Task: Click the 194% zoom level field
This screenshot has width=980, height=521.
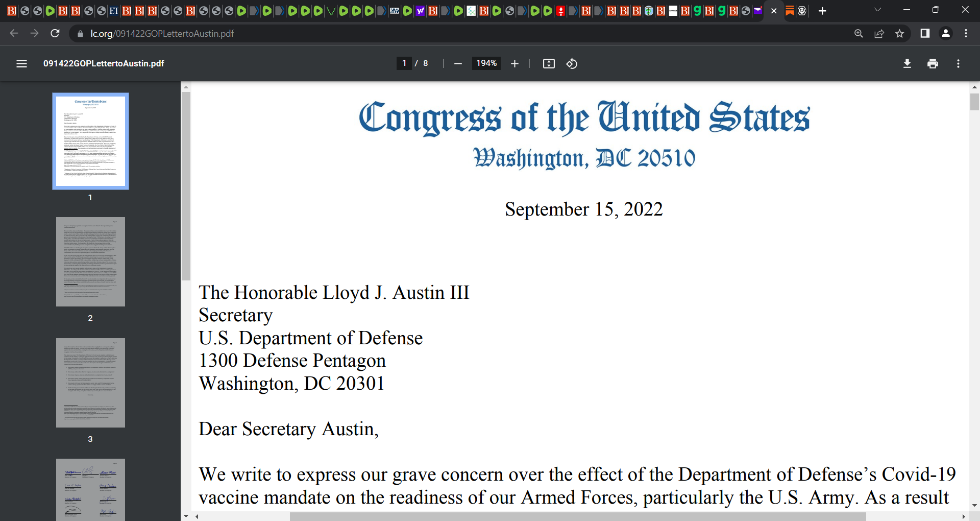Action: pyautogui.click(x=486, y=63)
